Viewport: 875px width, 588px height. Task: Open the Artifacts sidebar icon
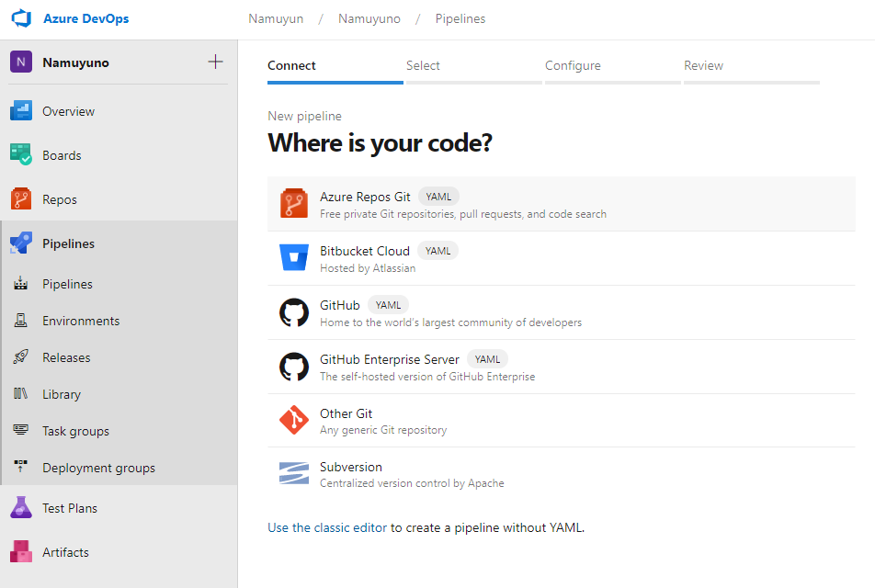click(x=21, y=552)
